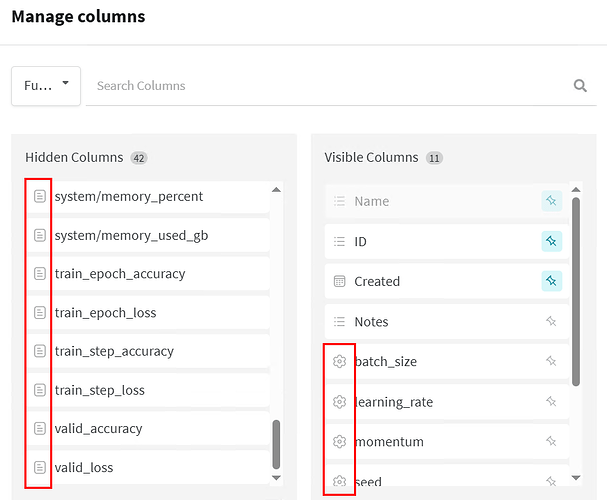
Task: Pin the Notes column
Action: tap(551, 321)
